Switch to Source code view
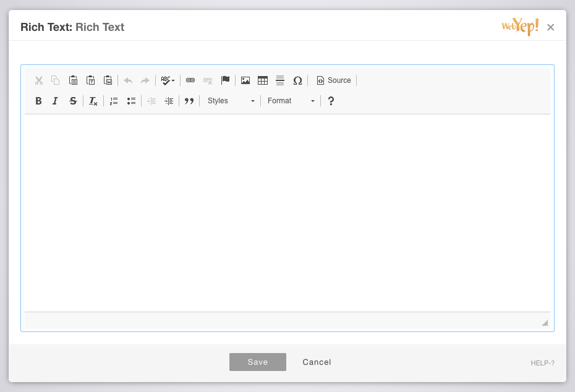The image size is (575, 392). coord(333,80)
